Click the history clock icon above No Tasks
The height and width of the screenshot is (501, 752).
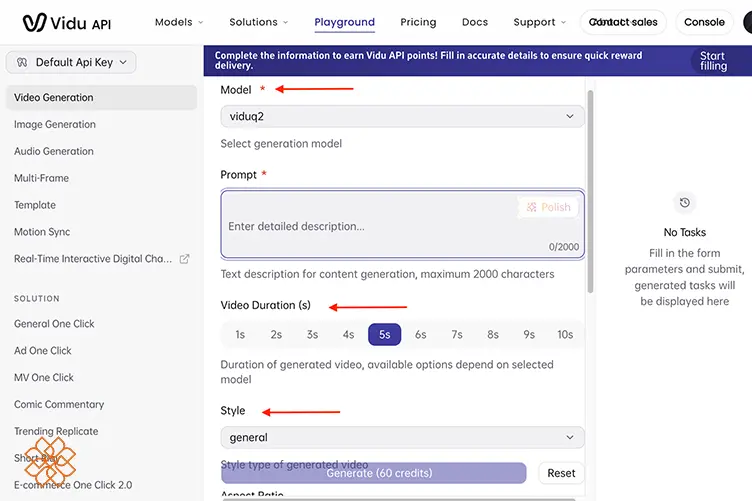684,202
